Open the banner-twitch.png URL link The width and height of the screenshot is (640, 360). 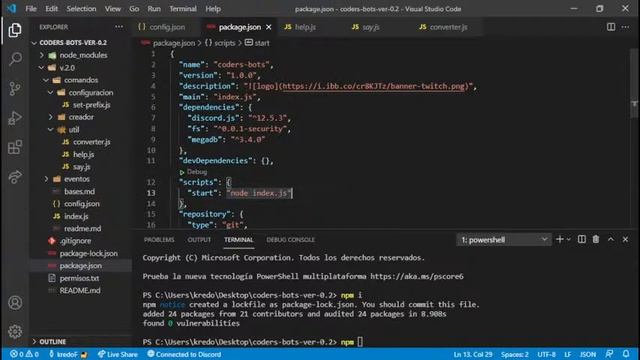click(373, 86)
